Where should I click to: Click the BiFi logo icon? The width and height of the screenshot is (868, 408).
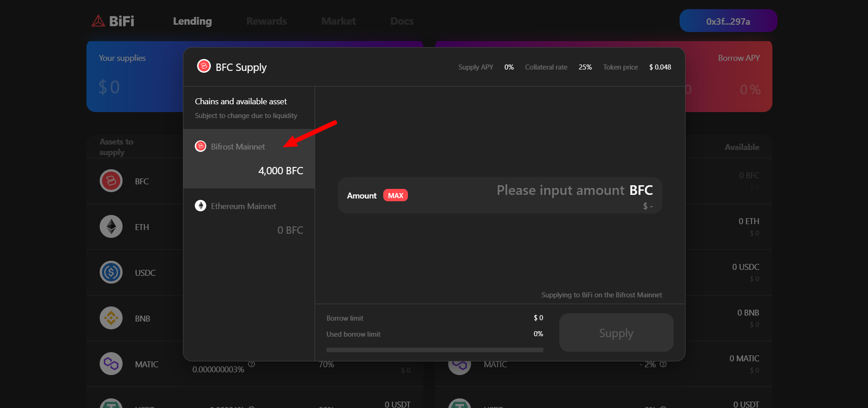[x=98, y=21]
